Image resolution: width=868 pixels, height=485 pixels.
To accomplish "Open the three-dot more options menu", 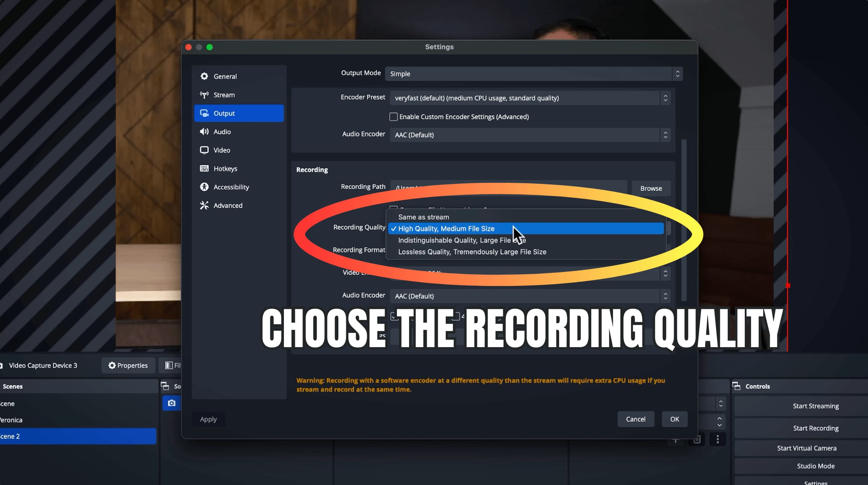I will pos(718,439).
